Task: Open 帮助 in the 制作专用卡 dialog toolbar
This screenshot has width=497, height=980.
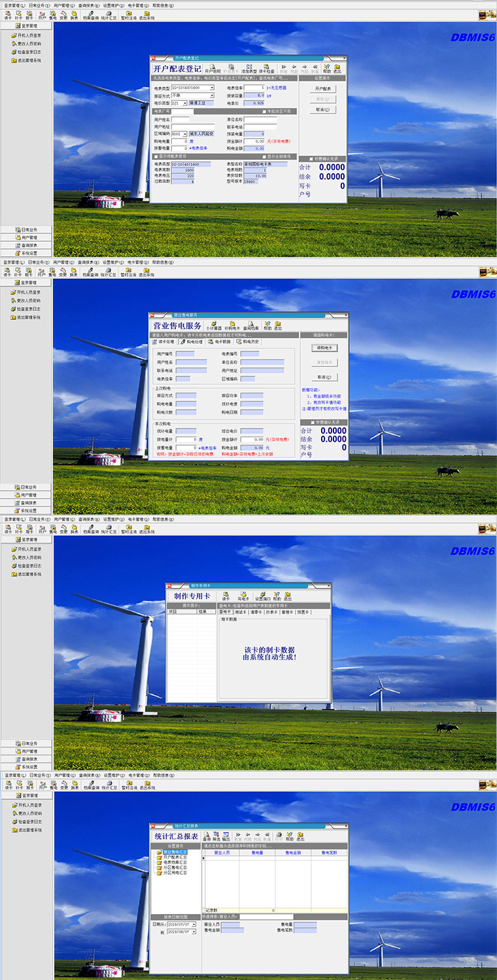Action: click(x=277, y=595)
